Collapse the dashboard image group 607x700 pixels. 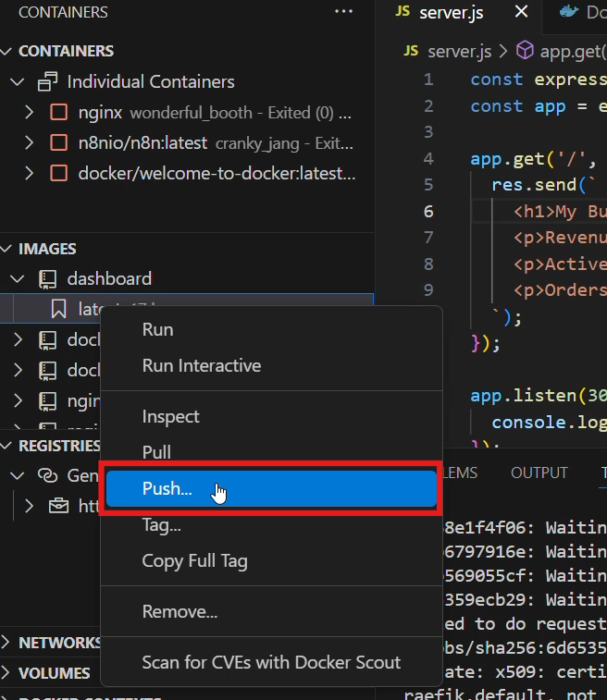[x=17, y=279]
